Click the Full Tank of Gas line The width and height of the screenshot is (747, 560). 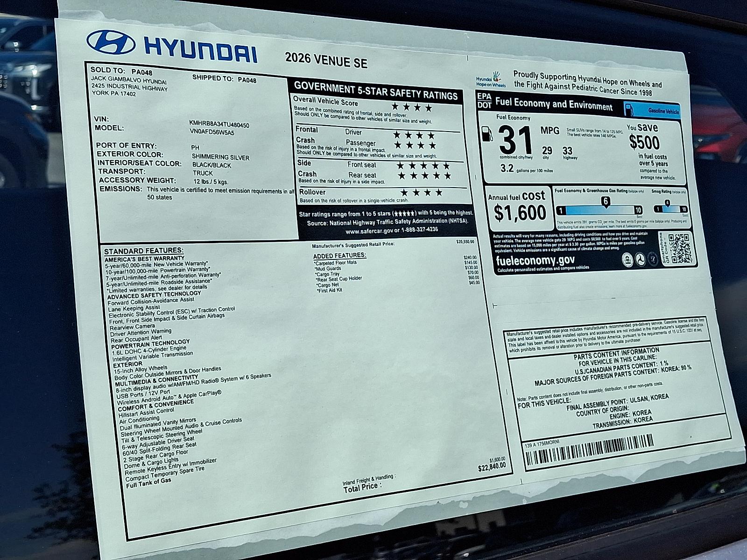pyautogui.click(x=148, y=483)
